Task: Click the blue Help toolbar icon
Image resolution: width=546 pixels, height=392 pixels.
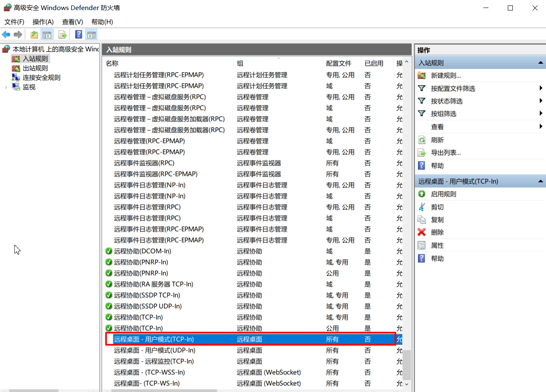Action: point(79,34)
